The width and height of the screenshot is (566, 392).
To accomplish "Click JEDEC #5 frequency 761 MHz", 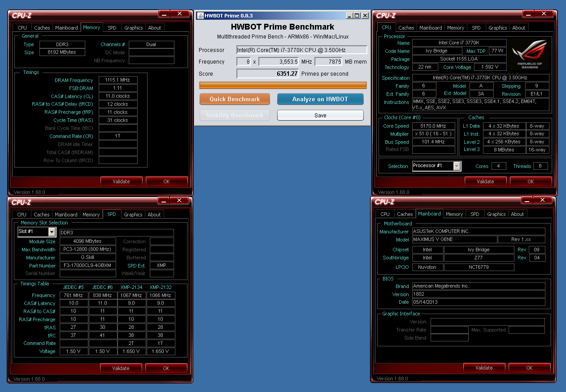I will point(74,296).
